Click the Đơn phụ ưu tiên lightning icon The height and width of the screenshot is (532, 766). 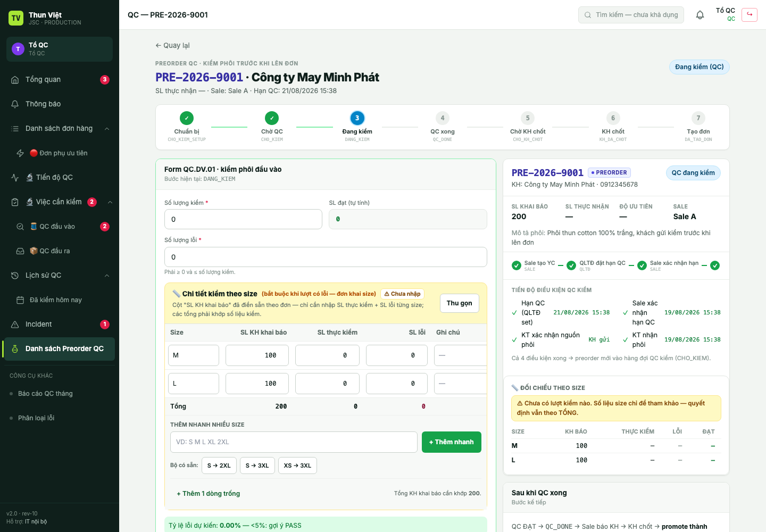(x=20, y=153)
